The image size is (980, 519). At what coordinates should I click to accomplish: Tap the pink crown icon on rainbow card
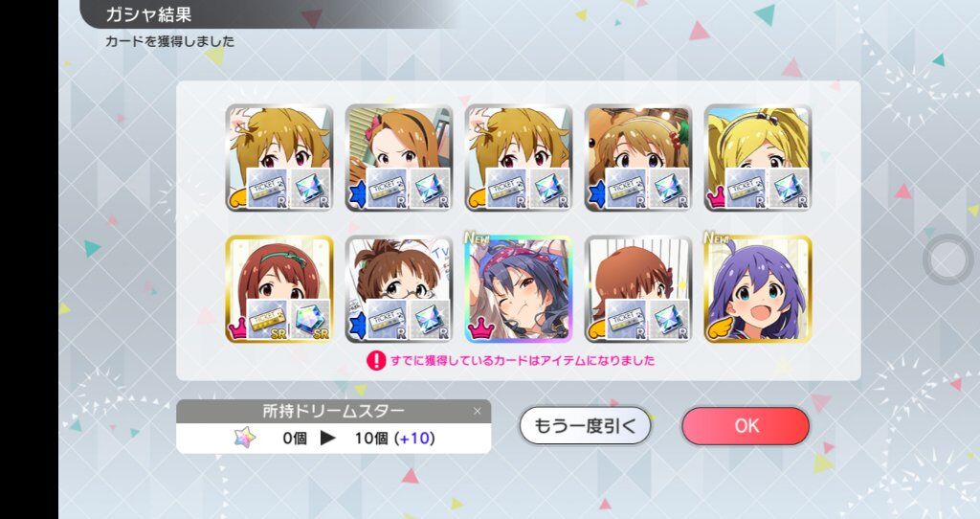pyautogui.click(x=481, y=328)
